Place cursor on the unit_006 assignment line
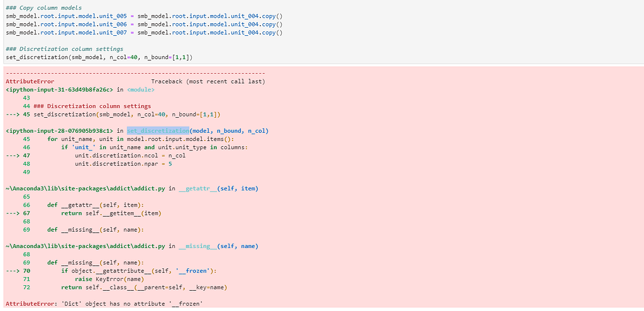 coord(144,24)
